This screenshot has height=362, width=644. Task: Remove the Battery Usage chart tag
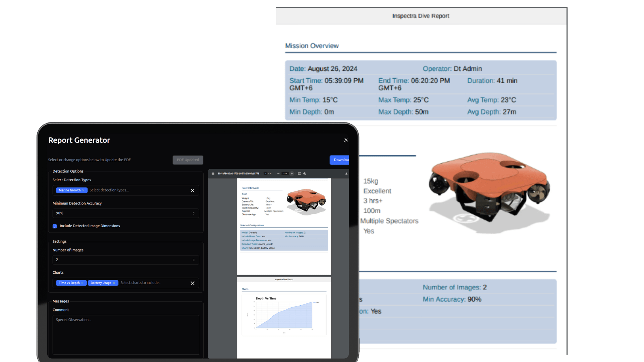pos(114,283)
